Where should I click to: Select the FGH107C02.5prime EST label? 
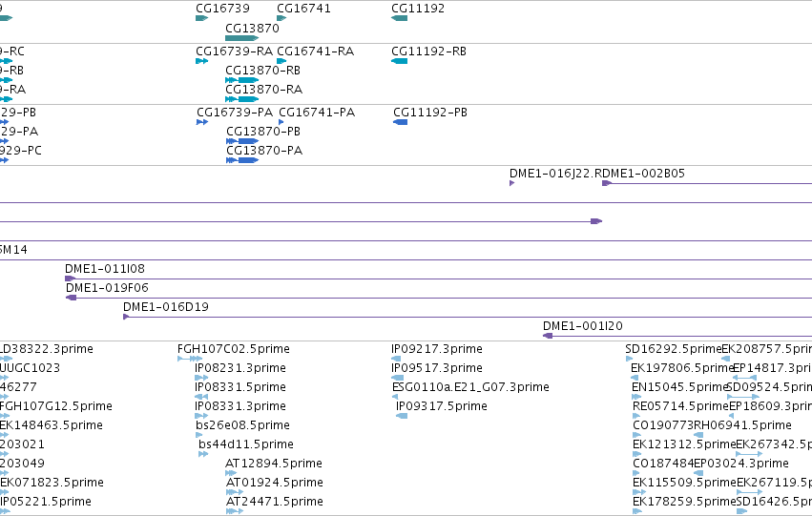(x=234, y=349)
